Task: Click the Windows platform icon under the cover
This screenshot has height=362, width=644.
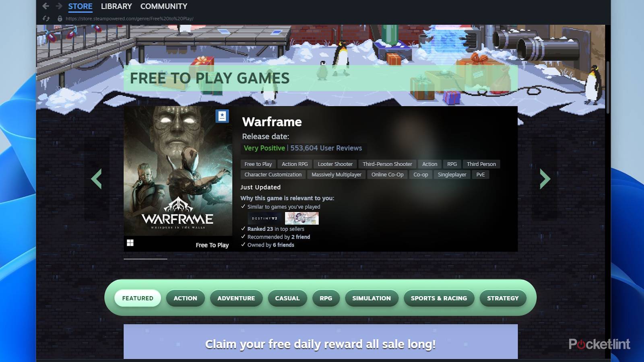Action: [x=130, y=243]
